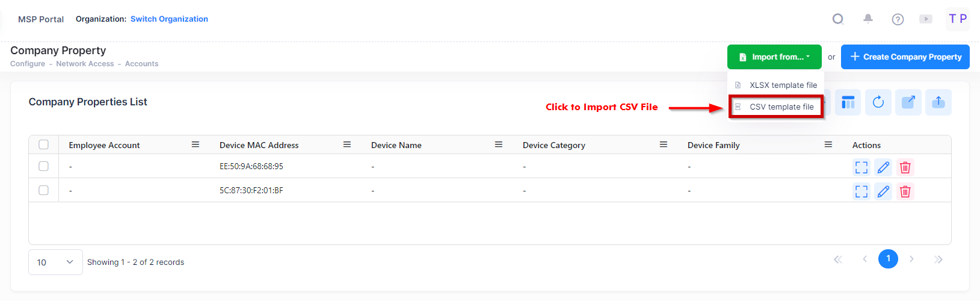Click the search magnifier icon in header
The height and width of the screenshot is (301, 980).
pos(837,19)
